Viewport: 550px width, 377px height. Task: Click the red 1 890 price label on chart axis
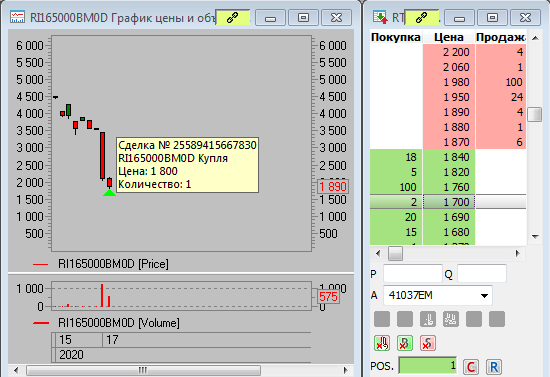[333, 186]
